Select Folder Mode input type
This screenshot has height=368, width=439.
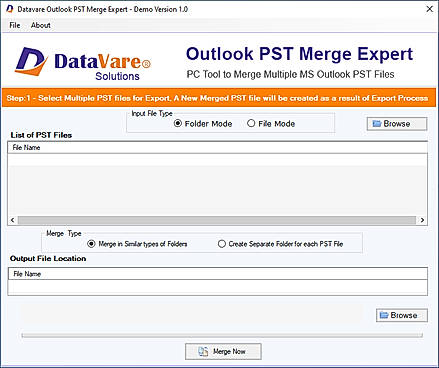(203, 124)
